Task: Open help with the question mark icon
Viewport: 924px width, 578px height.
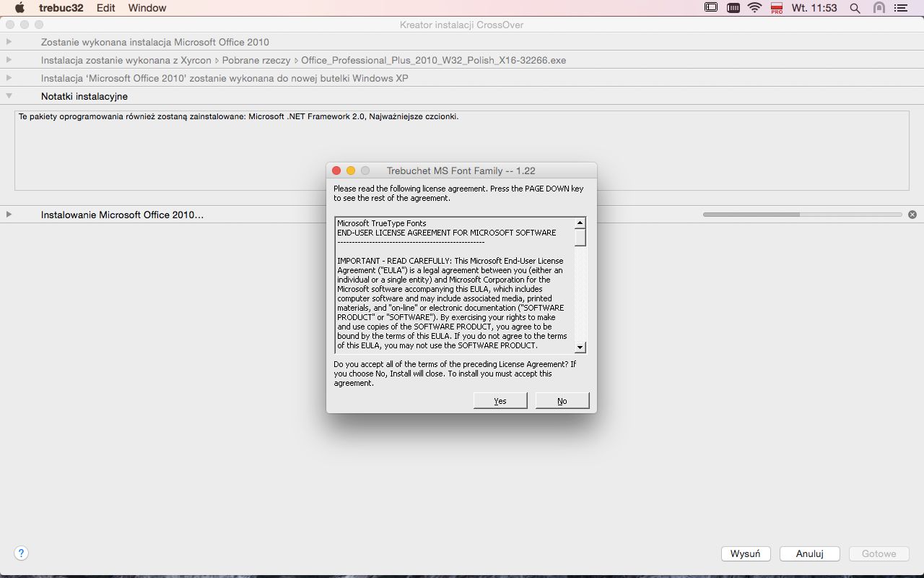Action: pyautogui.click(x=22, y=553)
